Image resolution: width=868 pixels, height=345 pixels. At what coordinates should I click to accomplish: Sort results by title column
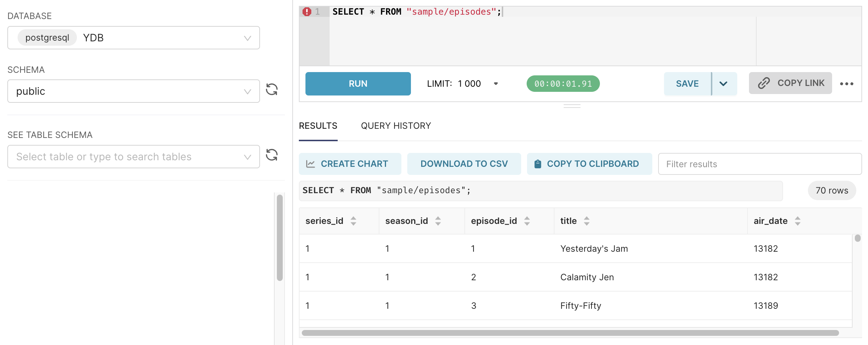pyautogui.click(x=586, y=221)
